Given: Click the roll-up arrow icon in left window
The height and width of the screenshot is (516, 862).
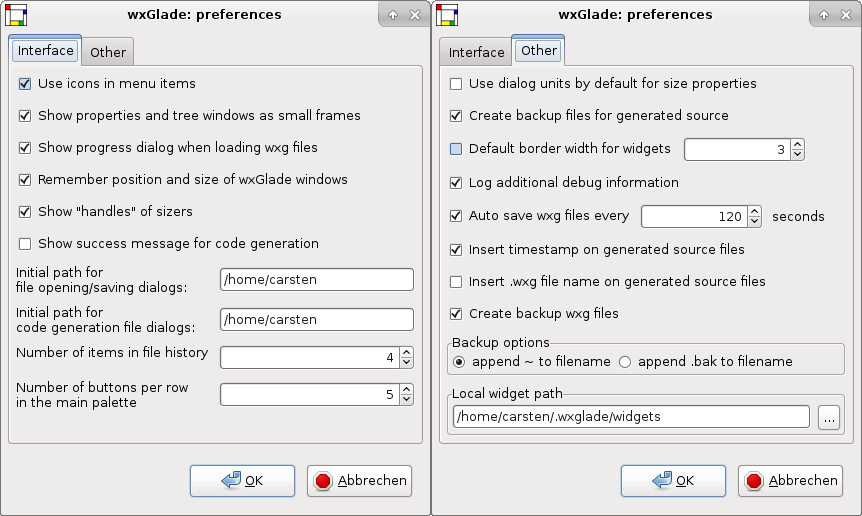Looking at the screenshot, I should coord(393,15).
